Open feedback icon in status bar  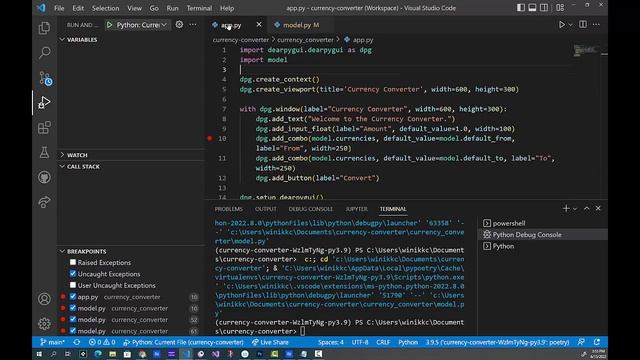click(581, 342)
